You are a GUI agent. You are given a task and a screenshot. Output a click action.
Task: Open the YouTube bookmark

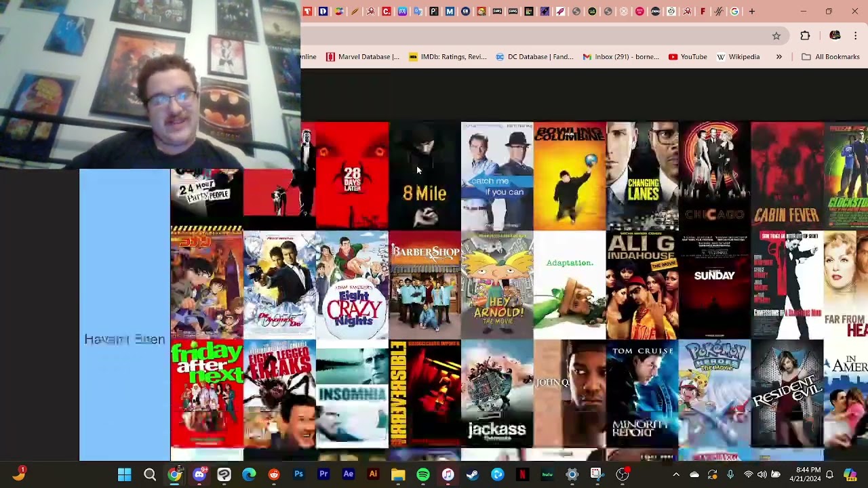point(688,57)
